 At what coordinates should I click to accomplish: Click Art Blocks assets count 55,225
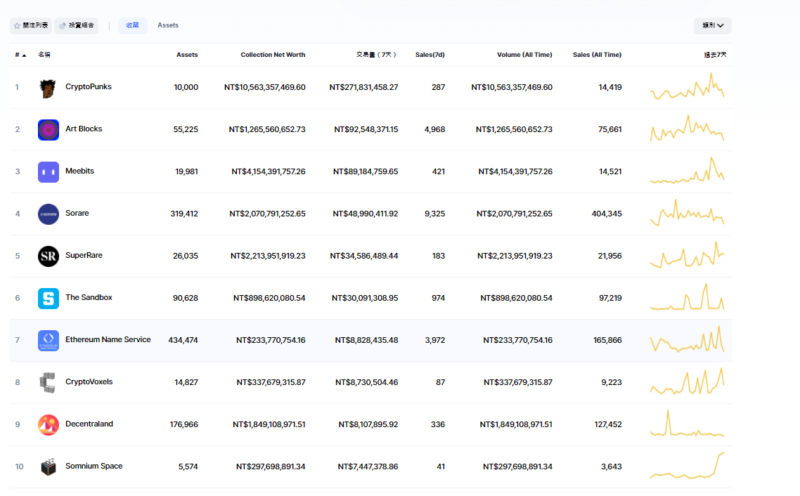point(186,130)
